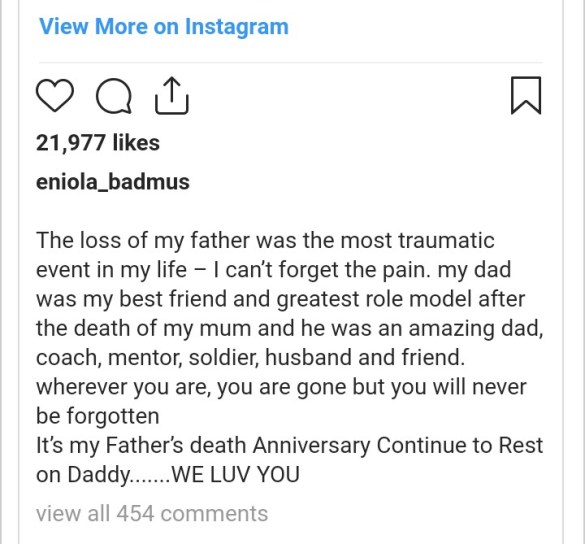Click caption line starting "event in my life"
585x544 pixels.
pyautogui.click(x=273, y=270)
